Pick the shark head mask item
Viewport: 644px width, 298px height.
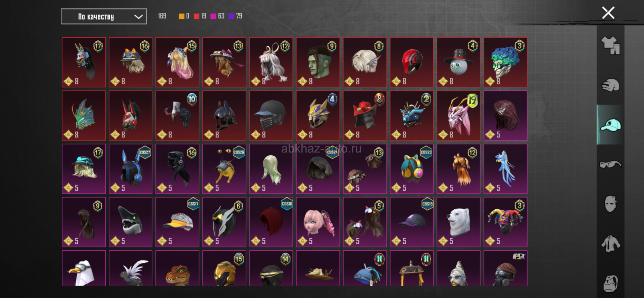coord(131,222)
